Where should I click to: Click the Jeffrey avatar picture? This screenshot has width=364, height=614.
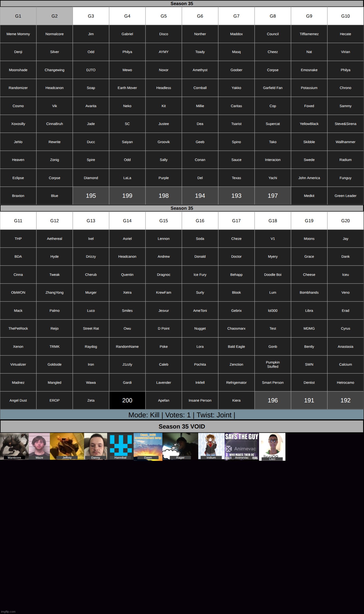pos(67,446)
